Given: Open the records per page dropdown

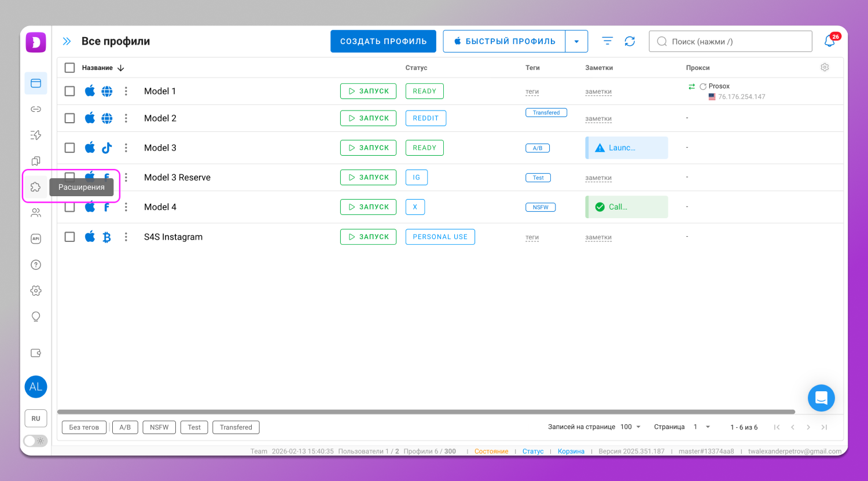Looking at the screenshot, I should (x=631, y=427).
